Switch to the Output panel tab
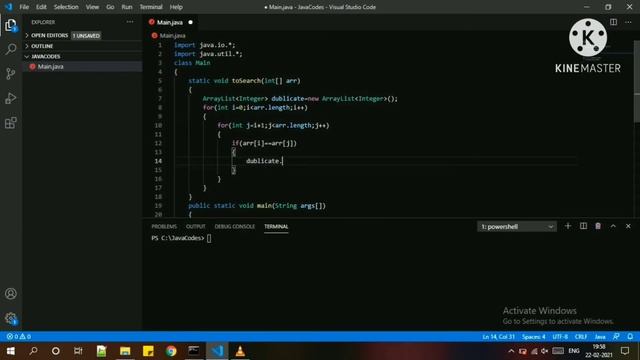 pos(196,227)
